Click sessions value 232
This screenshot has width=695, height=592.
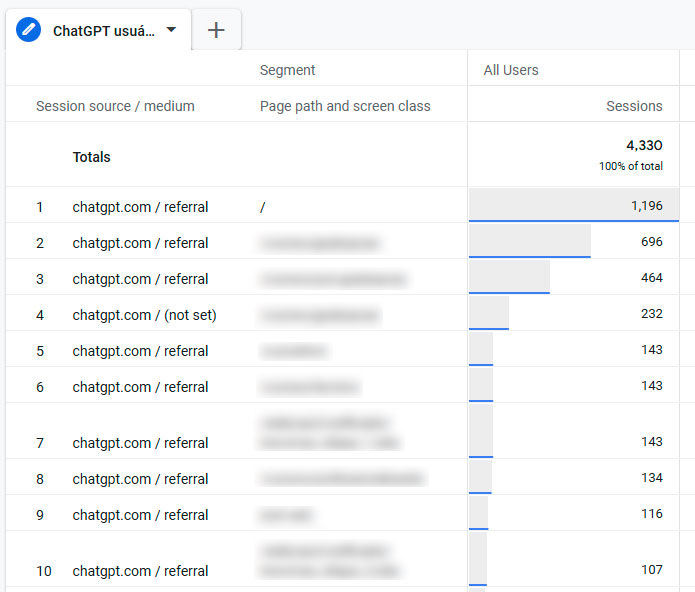pyautogui.click(x=652, y=314)
